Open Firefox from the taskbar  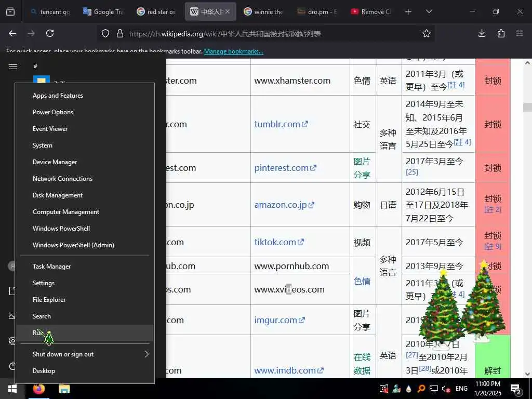(38, 389)
